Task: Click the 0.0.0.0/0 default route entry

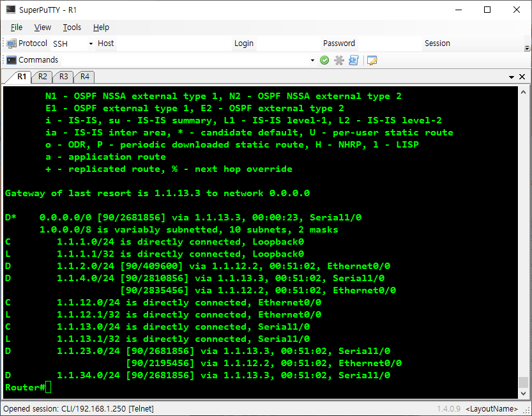Action: pyautogui.click(x=183, y=217)
